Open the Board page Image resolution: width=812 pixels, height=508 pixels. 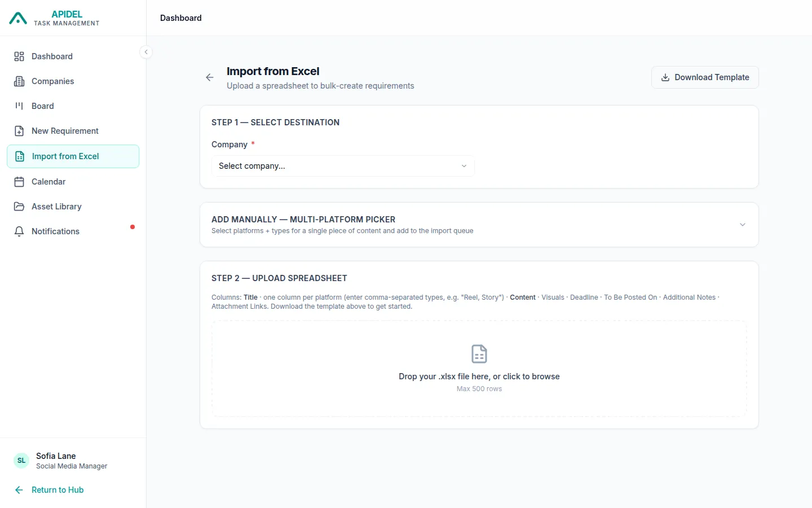click(x=73, y=106)
